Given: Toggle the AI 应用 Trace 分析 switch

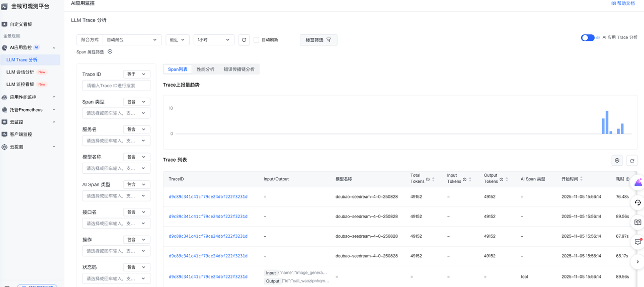Looking at the screenshot, I should click(587, 38).
